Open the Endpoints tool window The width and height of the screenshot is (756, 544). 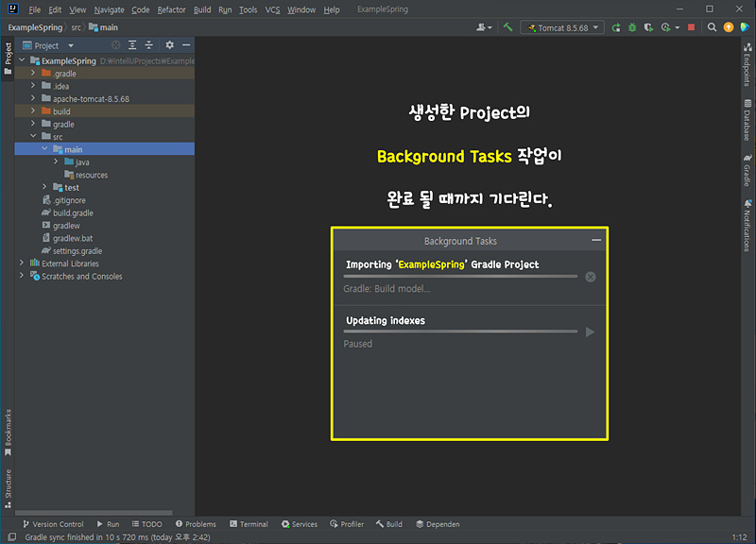click(747, 64)
